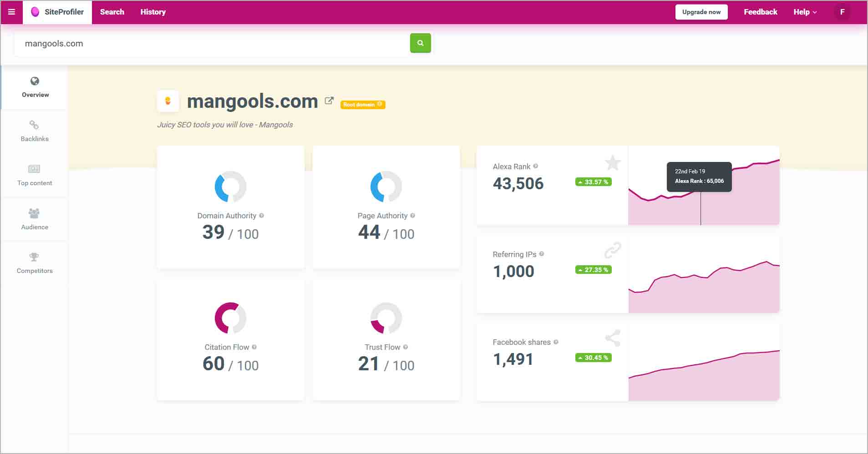Open the History tab
The height and width of the screenshot is (454, 868).
point(153,12)
